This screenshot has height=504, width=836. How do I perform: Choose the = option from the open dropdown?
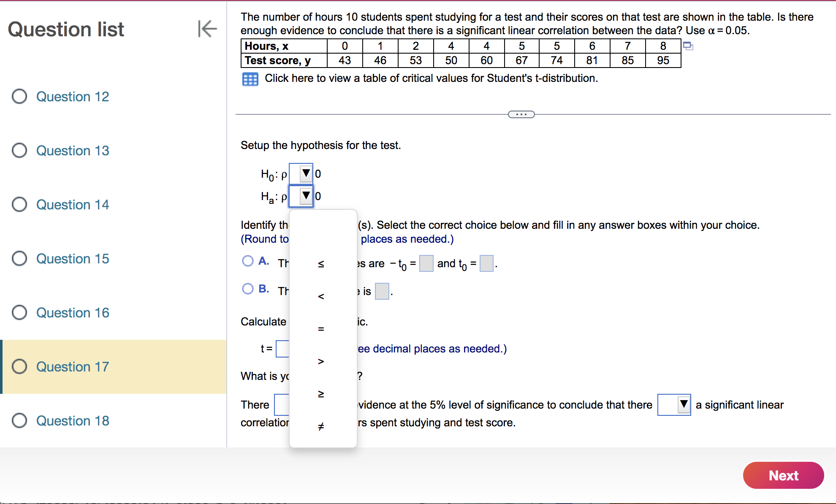tap(321, 329)
